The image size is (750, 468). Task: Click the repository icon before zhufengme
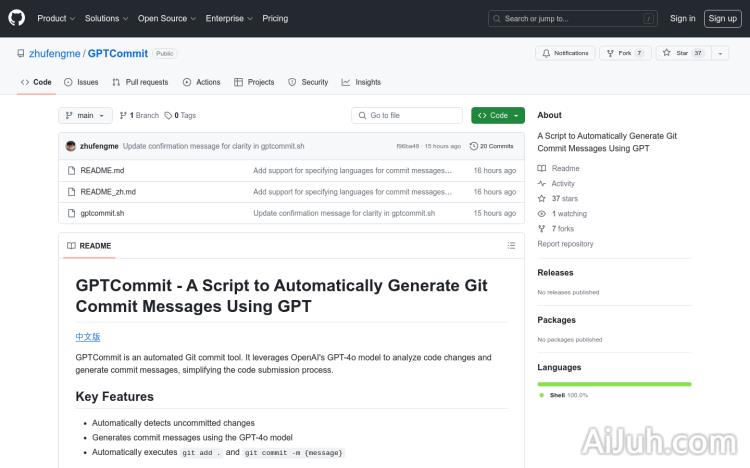pos(21,54)
